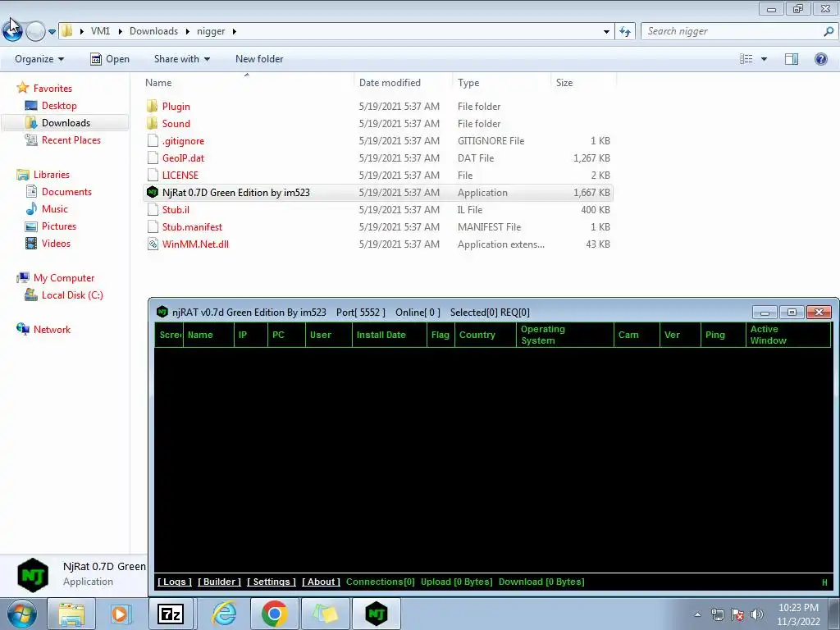Click the Forward navigation arrow in Explorer
The height and width of the screenshot is (630, 840).
[x=35, y=32]
